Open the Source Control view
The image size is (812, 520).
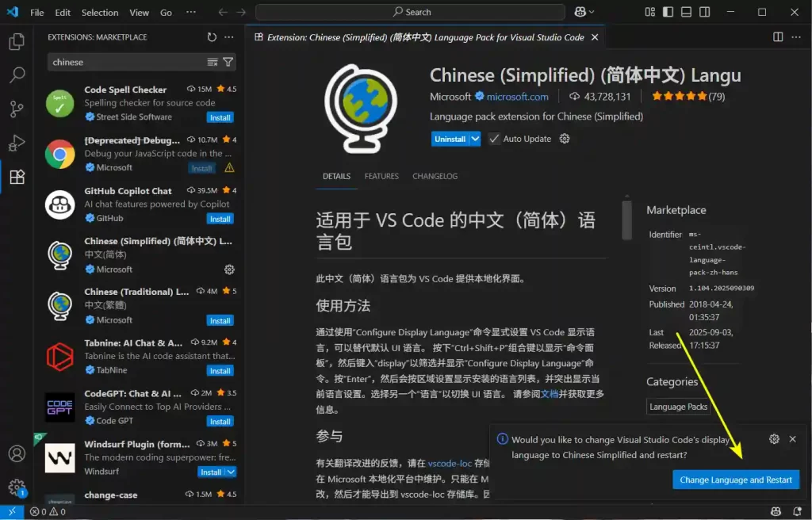tap(16, 109)
